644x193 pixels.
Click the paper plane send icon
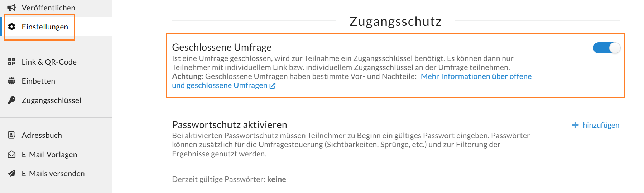[x=11, y=174]
